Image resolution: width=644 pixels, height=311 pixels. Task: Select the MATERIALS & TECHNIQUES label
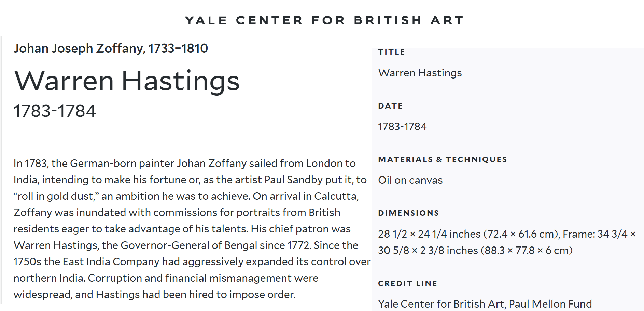(443, 159)
